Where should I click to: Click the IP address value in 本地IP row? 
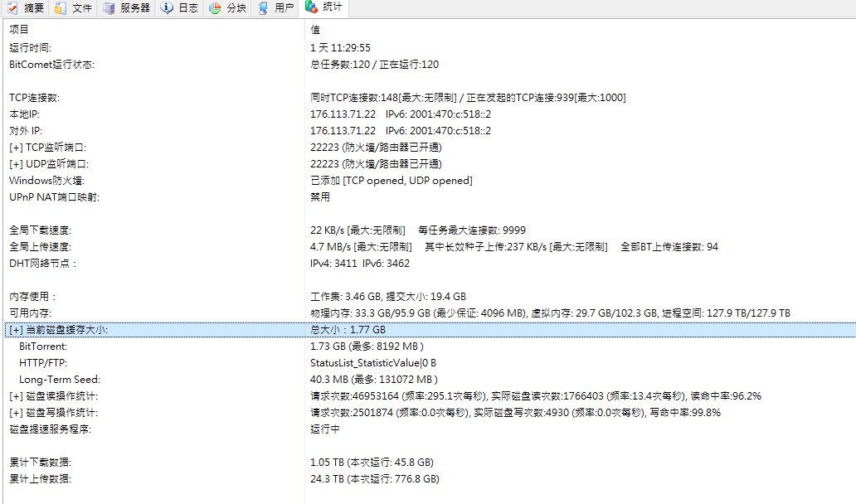pos(401,114)
